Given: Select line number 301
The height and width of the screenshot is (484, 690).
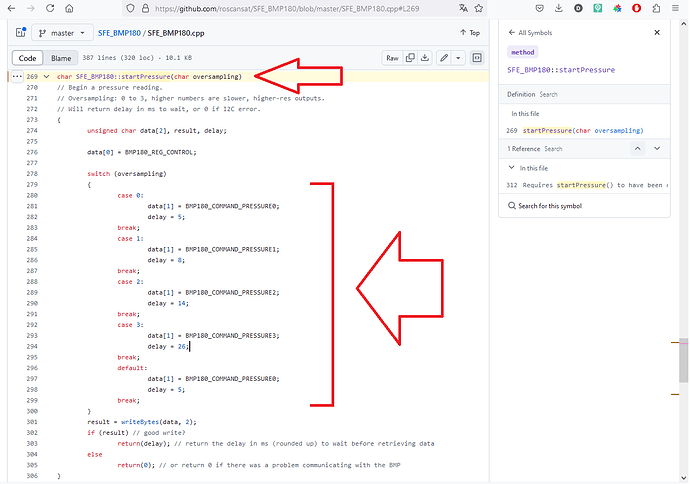Looking at the screenshot, I should [x=32, y=422].
